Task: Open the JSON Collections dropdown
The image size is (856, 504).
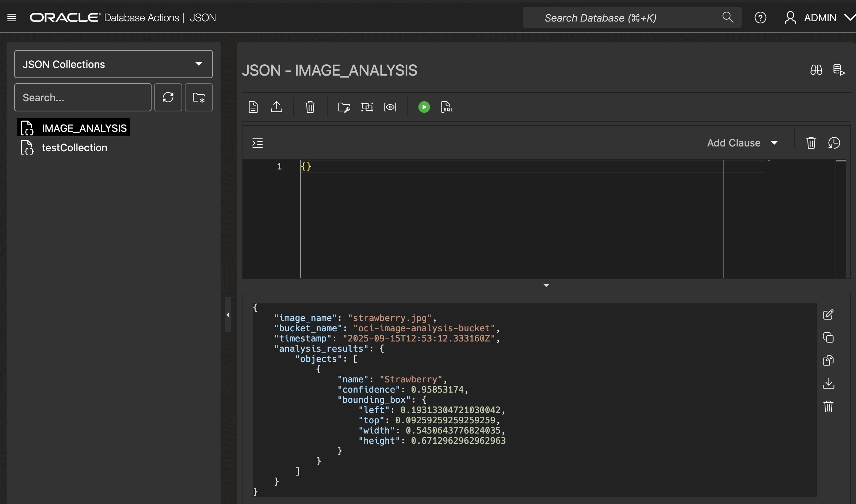Action: point(113,64)
